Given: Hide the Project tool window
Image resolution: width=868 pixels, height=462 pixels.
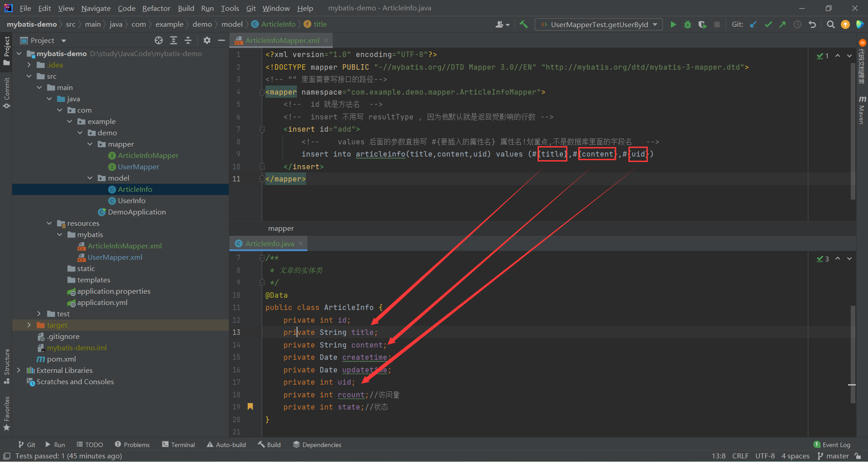Looking at the screenshot, I should (x=222, y=40).
